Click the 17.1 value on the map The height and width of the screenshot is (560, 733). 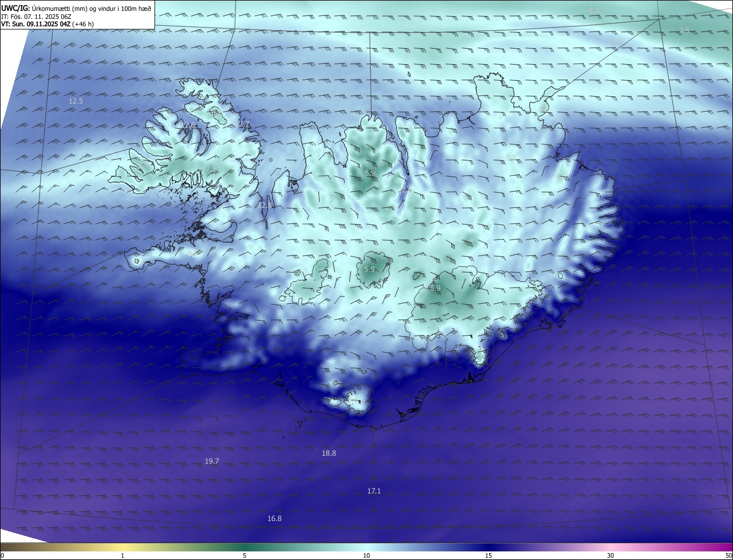pyautogui.click(x=374, y=491)
